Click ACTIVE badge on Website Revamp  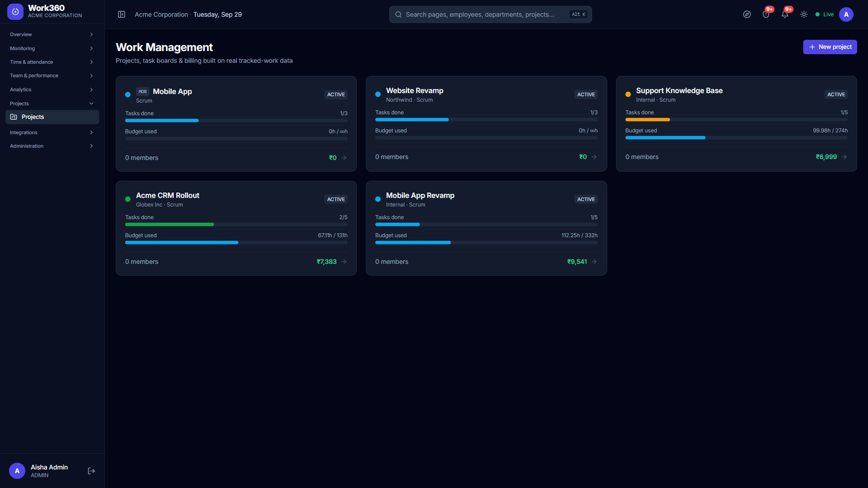[586, 94]
